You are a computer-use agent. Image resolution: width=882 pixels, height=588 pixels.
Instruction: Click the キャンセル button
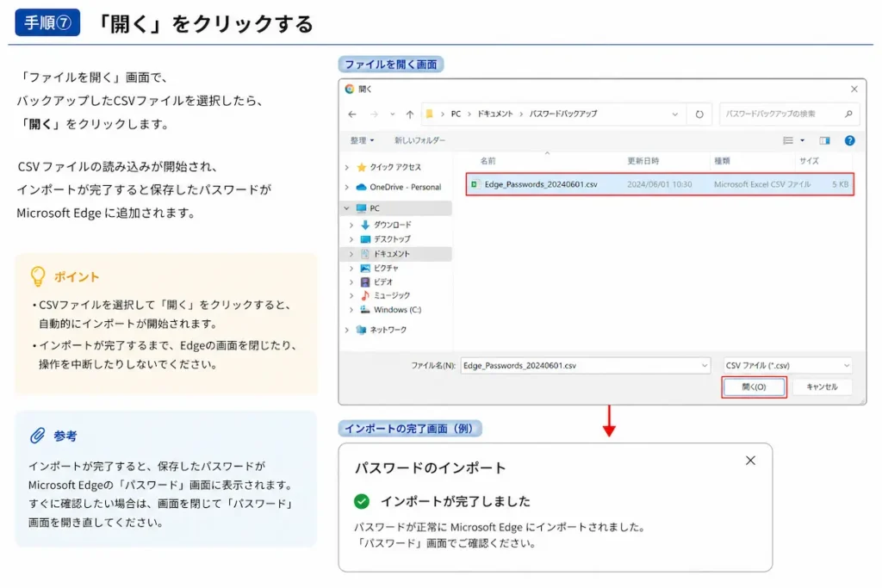[x=822, y=387]
